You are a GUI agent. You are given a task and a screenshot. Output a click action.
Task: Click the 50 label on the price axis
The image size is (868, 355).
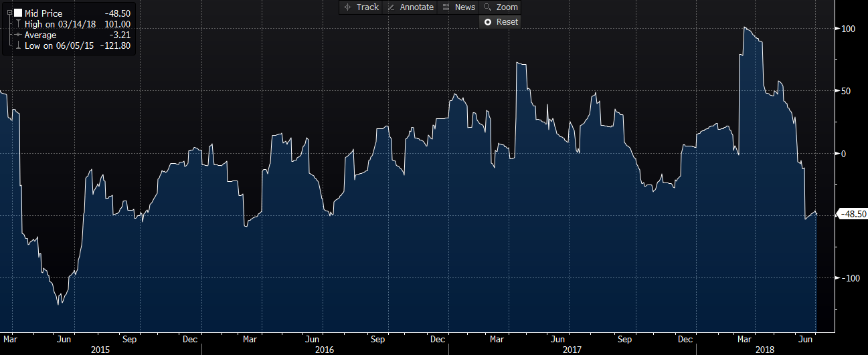tap(845, 91)
